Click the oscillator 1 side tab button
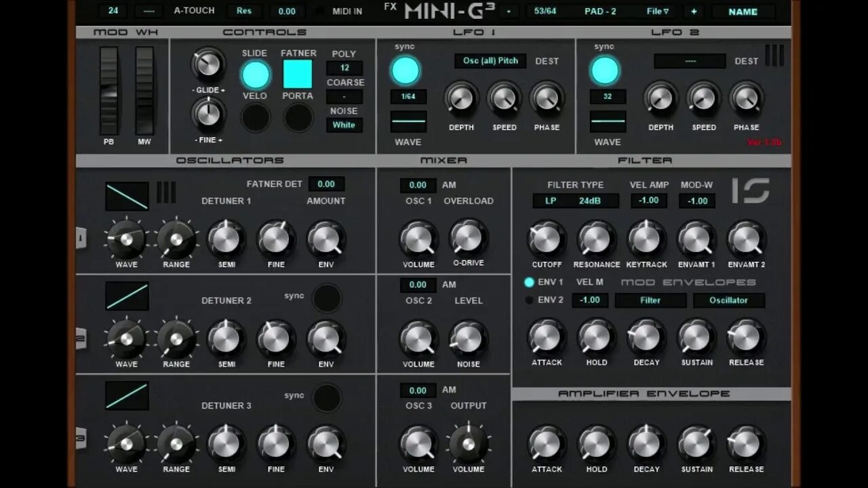The image size is (868, 488). (81, 238)
